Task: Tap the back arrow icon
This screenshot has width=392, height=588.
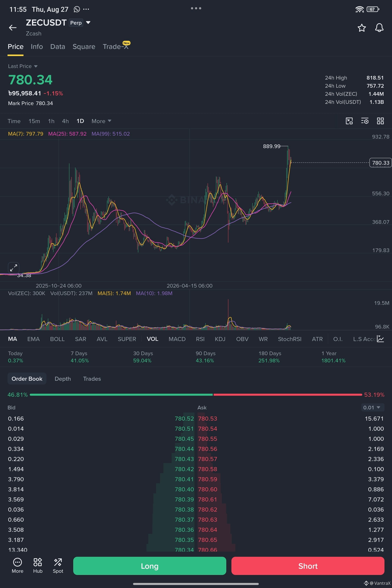Action: [x=12, y=28]
